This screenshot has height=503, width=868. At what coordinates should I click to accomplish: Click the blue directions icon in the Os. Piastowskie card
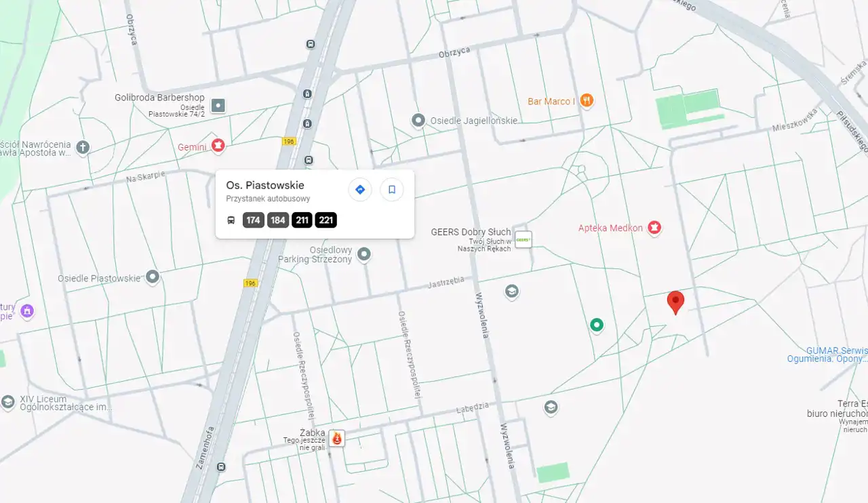pyautogui.click(x=360, y=190)
